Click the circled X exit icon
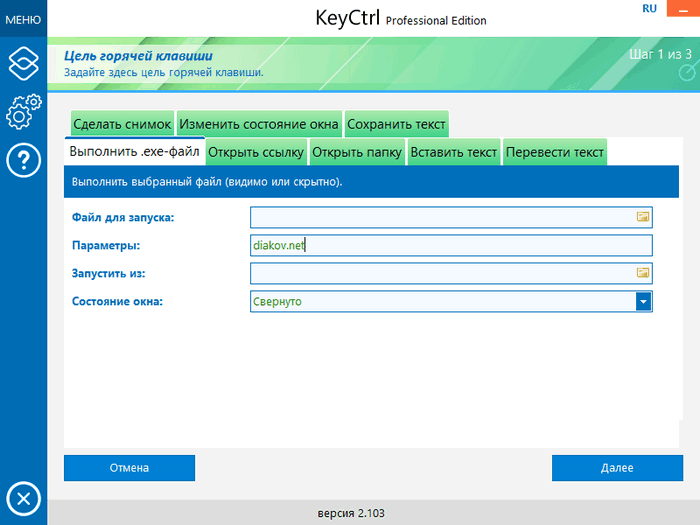700x525 pixels. (23, 498)
